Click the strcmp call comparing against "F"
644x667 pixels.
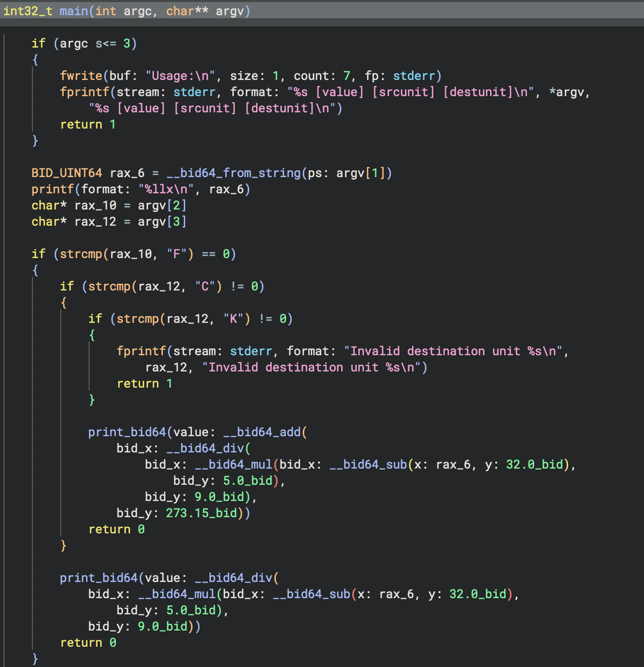pos(81,254)
